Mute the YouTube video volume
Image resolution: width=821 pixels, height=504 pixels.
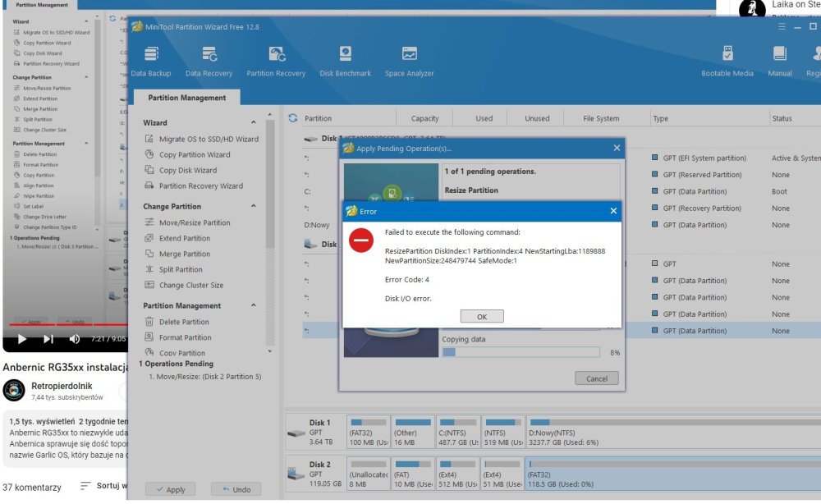click(75, 339)
